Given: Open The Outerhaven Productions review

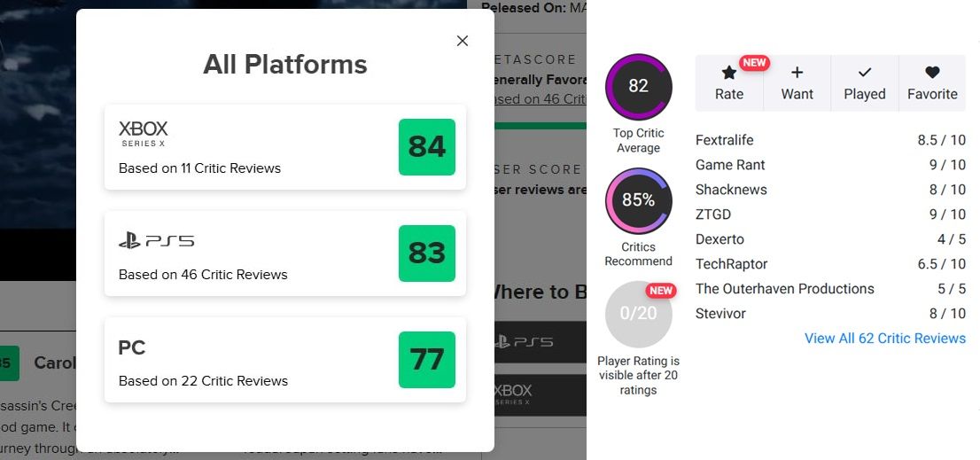Looking at the screenshot, I should tap(785, 289).
